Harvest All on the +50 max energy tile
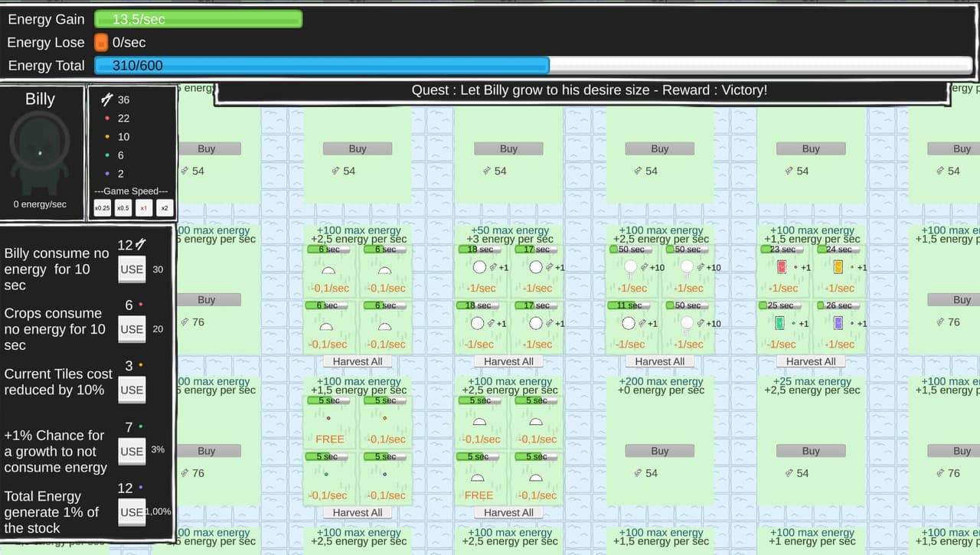 tap(508, 361)
